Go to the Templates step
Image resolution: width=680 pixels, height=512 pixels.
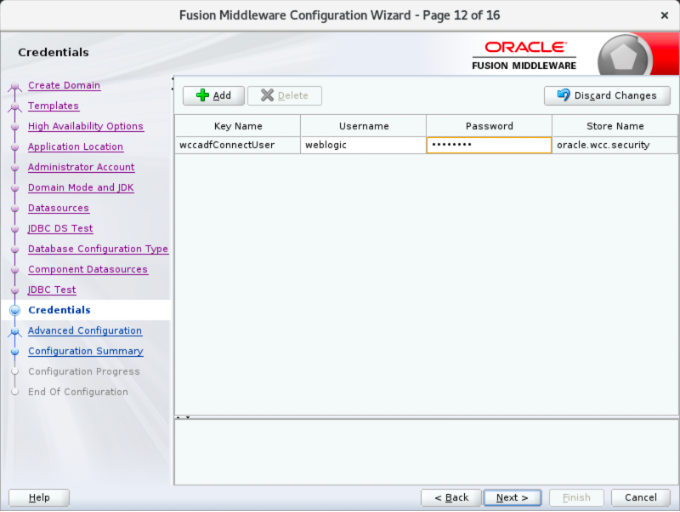point(53,106)
